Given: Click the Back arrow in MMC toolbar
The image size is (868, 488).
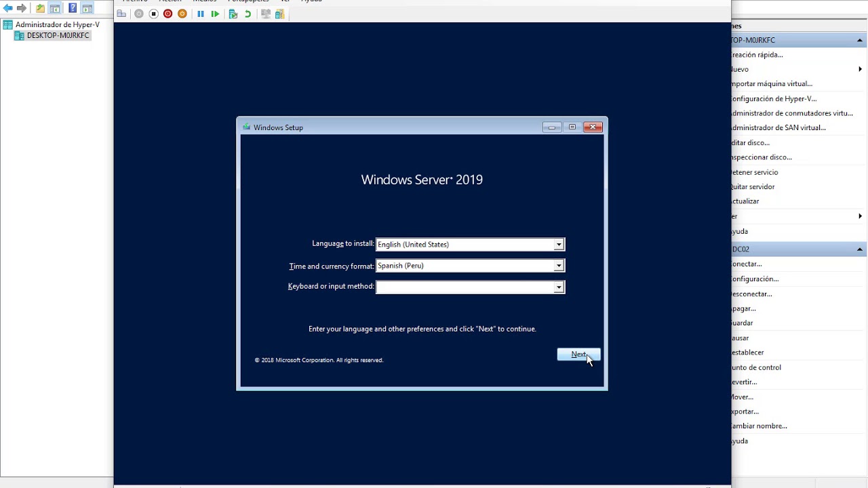Looking at the screenshot, I should [8, 9].
